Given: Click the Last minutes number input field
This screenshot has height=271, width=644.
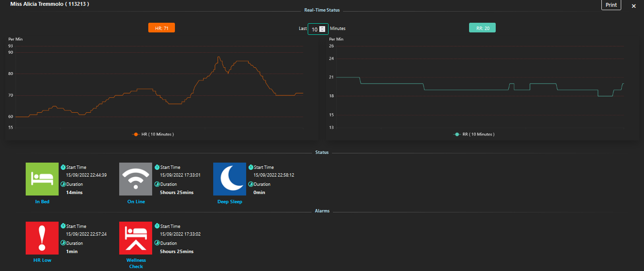Looking at the screenshot, I should click(314, 29).
